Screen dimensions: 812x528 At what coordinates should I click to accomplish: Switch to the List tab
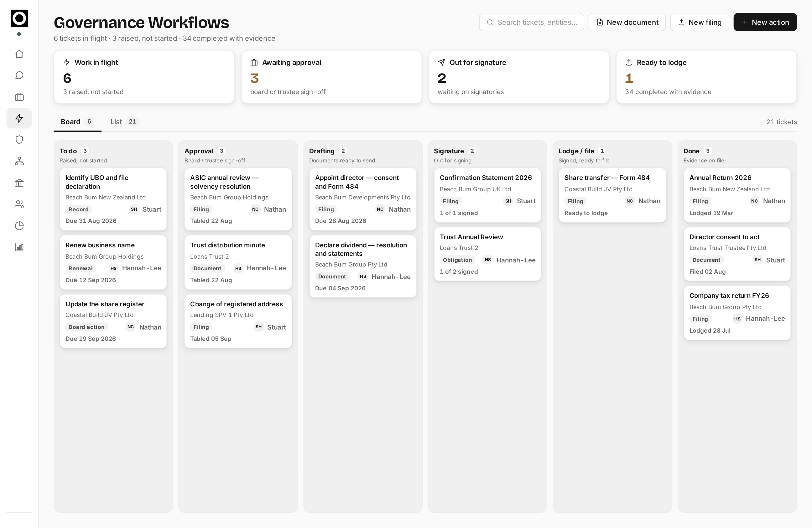point(125,122)
